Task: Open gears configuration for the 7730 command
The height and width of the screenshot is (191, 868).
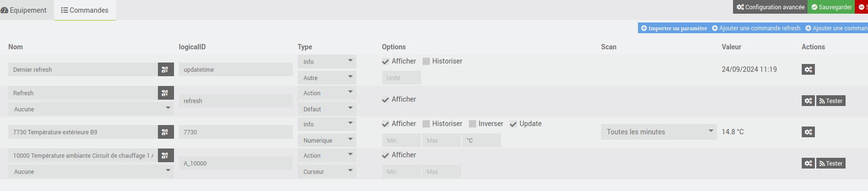Action: pos(808,132)
